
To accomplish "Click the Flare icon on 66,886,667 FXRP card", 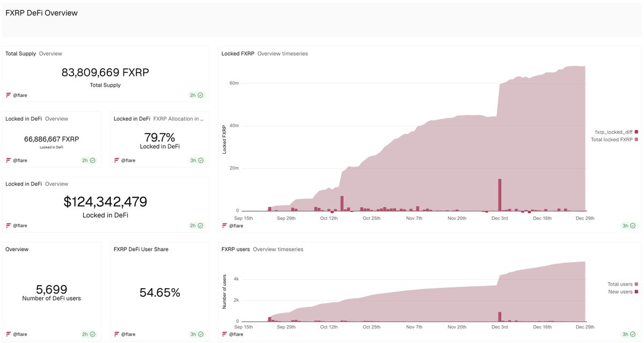I will tap(8, 160).
